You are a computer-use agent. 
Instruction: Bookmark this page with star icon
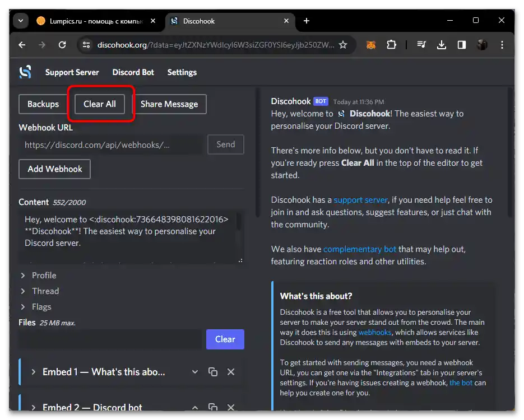[343, 45]
